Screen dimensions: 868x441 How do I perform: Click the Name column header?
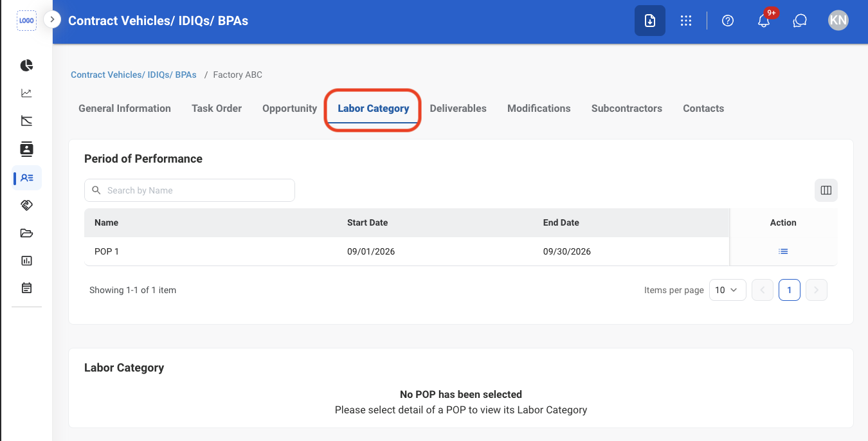pyautogui.click(x=106, y=222)
